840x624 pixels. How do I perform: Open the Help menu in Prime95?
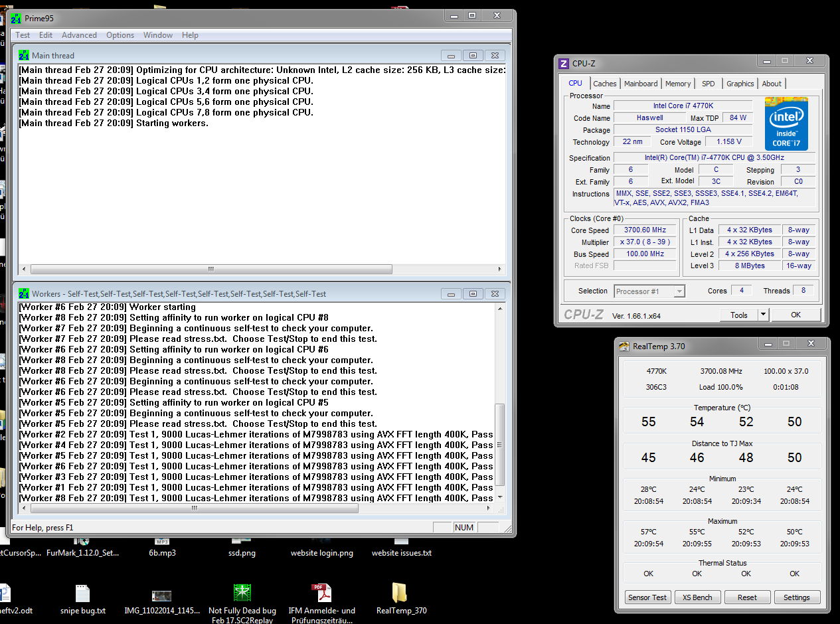point(190,35)
